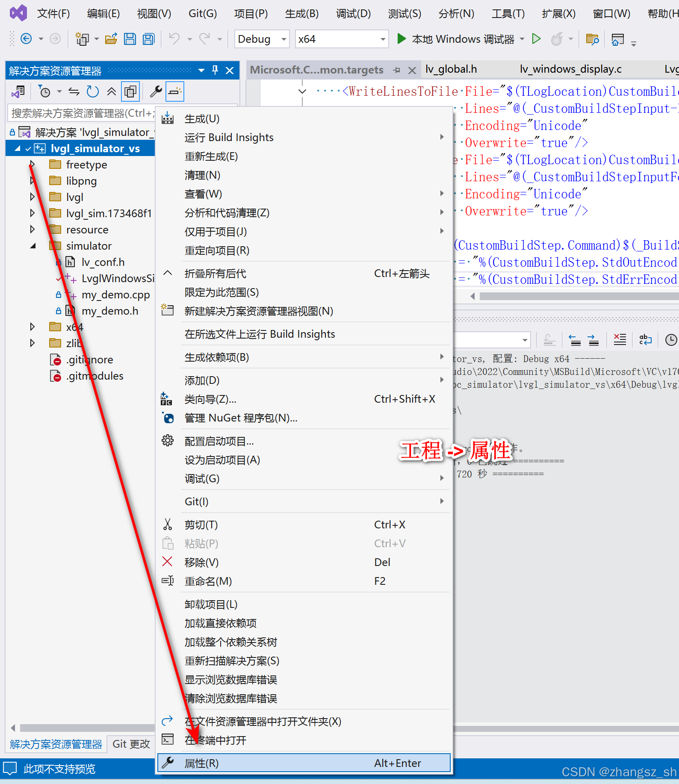This screenshot has width=679, height=784.
Task: Open the 文件(F) menu
Action: tap(53, 14)
